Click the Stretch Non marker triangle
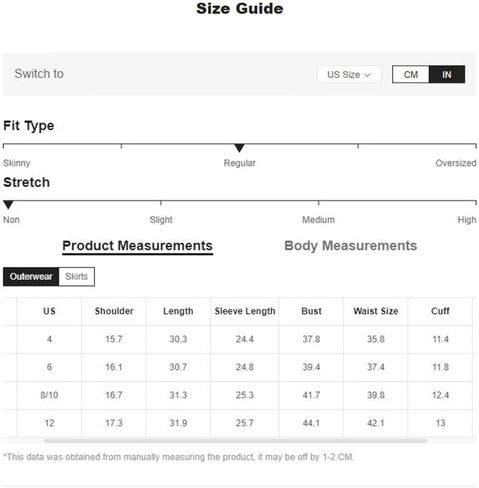The width and height of the screenshot is (479, 488). point(8,205)
